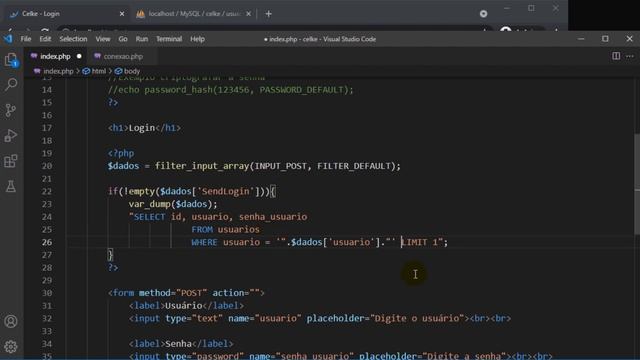Open the Go menu
Screen dimensions: 640x360
pos(122,39)
